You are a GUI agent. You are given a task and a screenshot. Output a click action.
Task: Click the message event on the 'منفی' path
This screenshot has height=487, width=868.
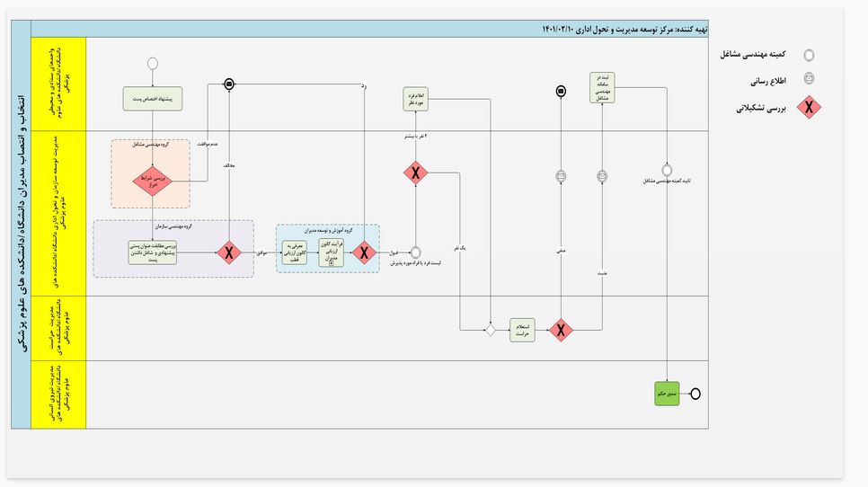click(562, 176)
